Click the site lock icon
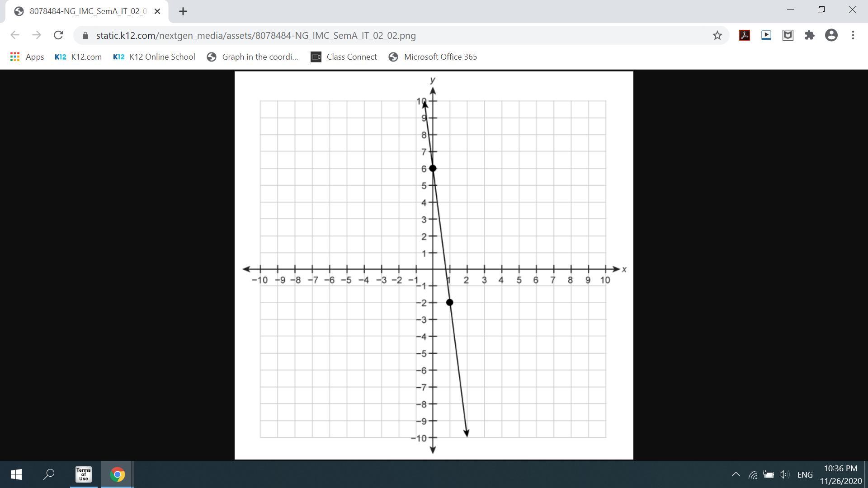868x488 pixels. (85, 35)
